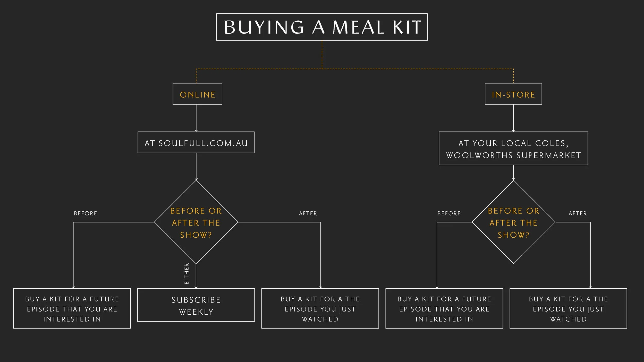Select the Subscribe Weekly box
The height and width of the screenshot is (362, 644).
click(196, 305)
